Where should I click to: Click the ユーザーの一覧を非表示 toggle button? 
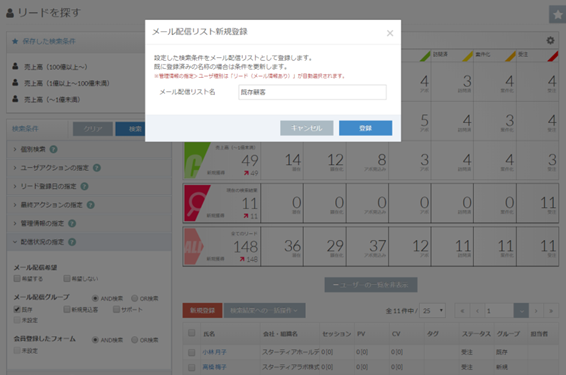click(371, 285)
